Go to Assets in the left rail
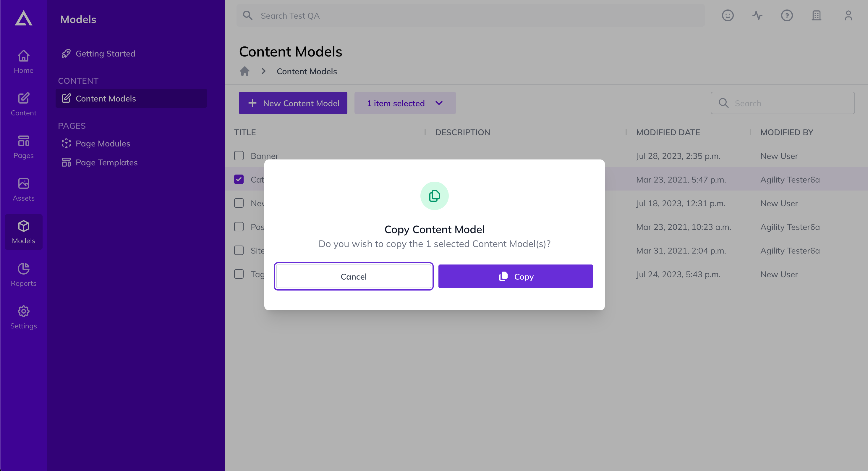Image resolution: width=868 pixels, height=471 pixels. click(24, 189)
